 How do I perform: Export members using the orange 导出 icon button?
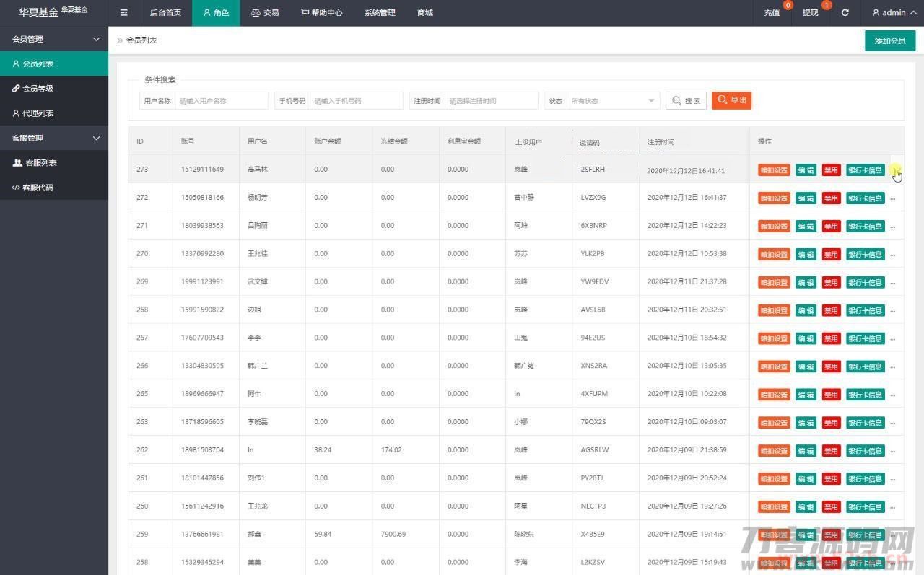click(x=731, y=100)
